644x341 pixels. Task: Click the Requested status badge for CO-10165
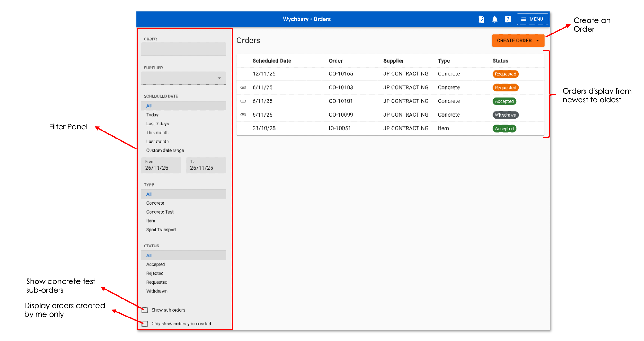pyautogui.click(x=505, y=74)
